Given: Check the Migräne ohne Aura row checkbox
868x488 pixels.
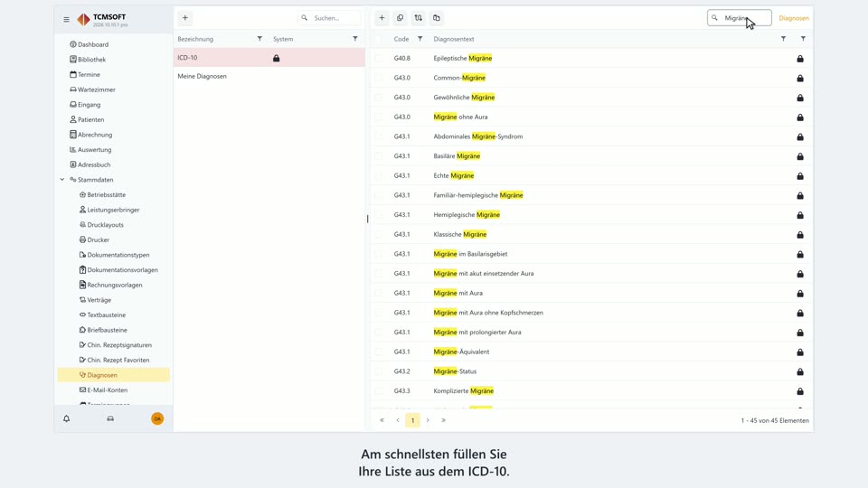Looking at the screenshot, I should [x=379, y=117].
